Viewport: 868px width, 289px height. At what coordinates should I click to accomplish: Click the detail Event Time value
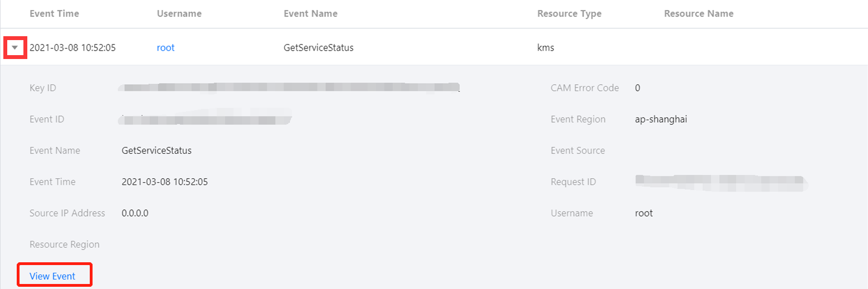coord(165,182)
